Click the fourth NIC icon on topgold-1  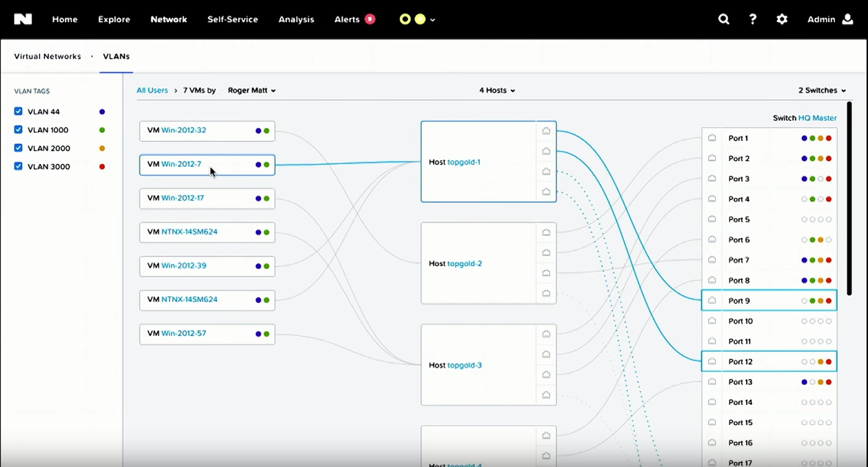click(x=546, y=192)
